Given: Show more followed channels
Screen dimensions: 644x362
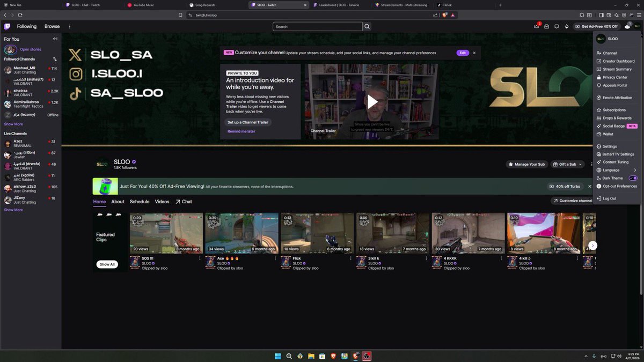Looking at the screenshot, I should 13,124.
